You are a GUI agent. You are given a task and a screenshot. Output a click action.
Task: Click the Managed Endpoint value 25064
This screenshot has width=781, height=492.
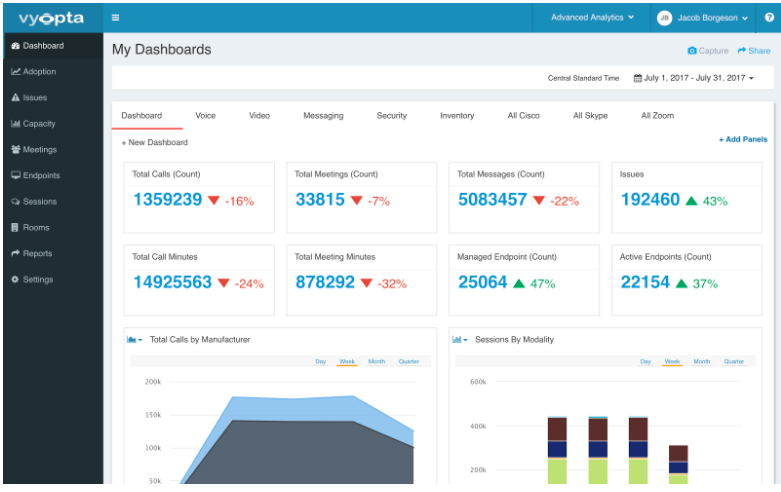pyautogui.click(x=482, y=282)
